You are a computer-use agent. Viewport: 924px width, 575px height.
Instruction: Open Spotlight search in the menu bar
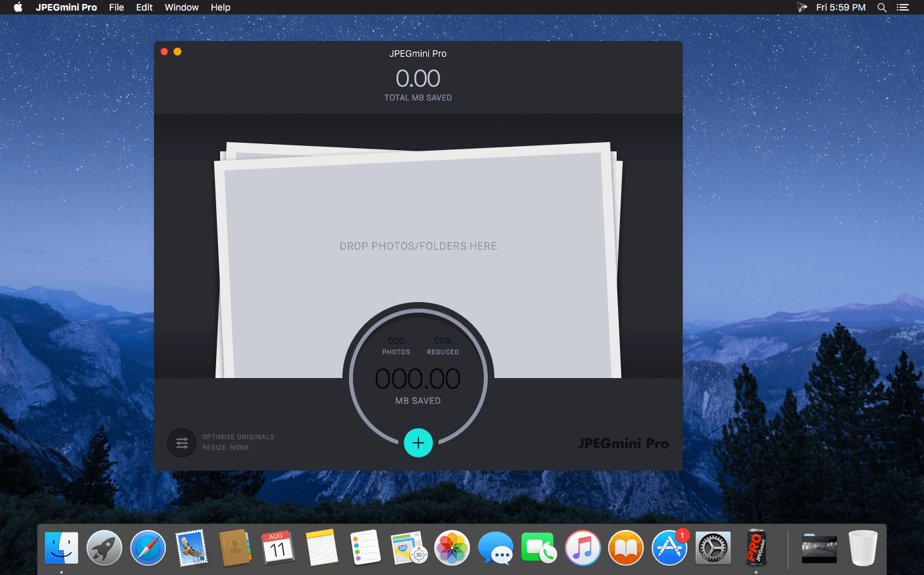pos(882,7)
